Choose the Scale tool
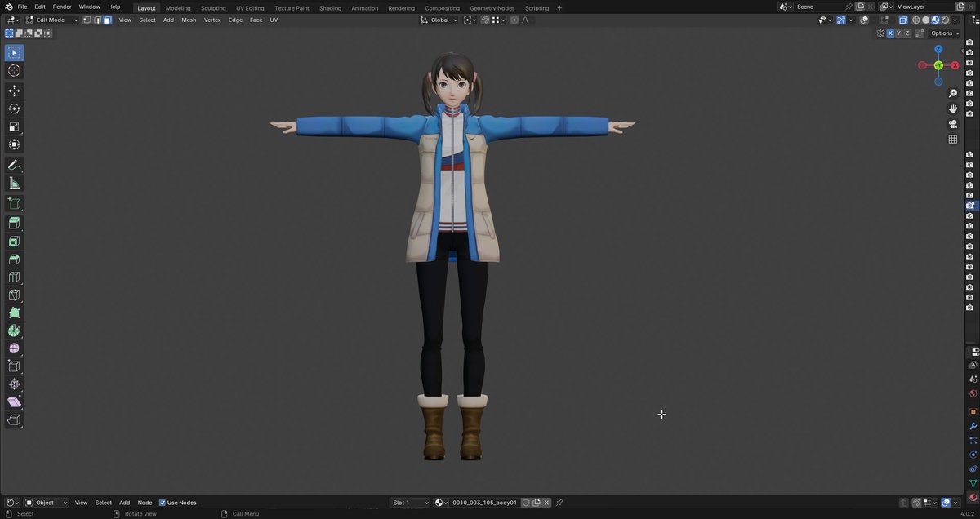The image size is (980, 519). (x=14, y=126)
